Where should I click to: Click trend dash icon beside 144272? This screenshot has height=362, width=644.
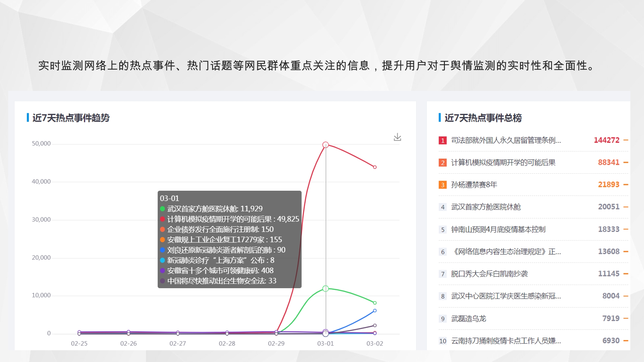(x=626, y=140)
